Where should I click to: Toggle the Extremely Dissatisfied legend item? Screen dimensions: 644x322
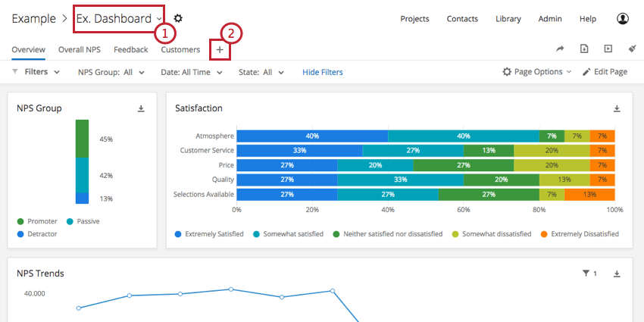pos(580,234)
